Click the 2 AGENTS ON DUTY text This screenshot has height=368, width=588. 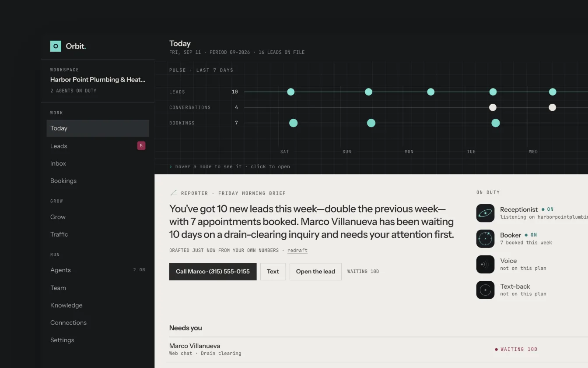73,91
